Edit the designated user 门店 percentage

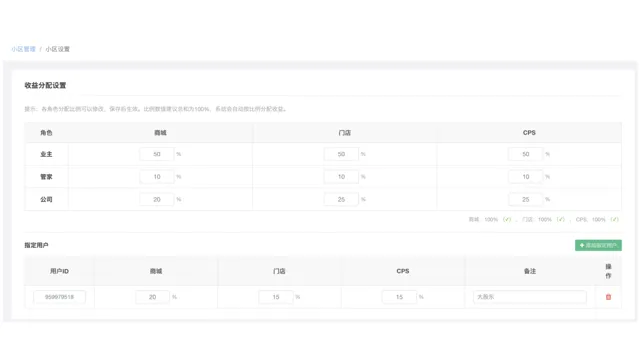tap(276, 297)
